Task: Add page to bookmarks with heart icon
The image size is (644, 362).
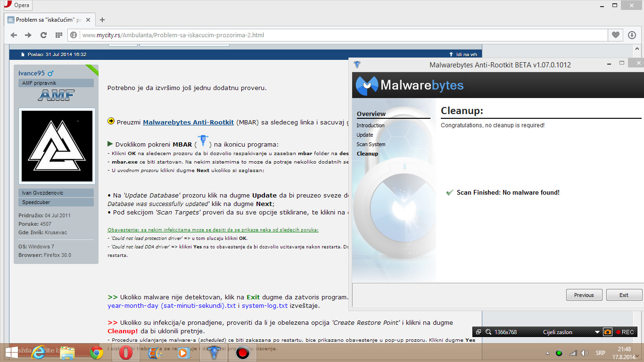Action: tap(616, 35)
